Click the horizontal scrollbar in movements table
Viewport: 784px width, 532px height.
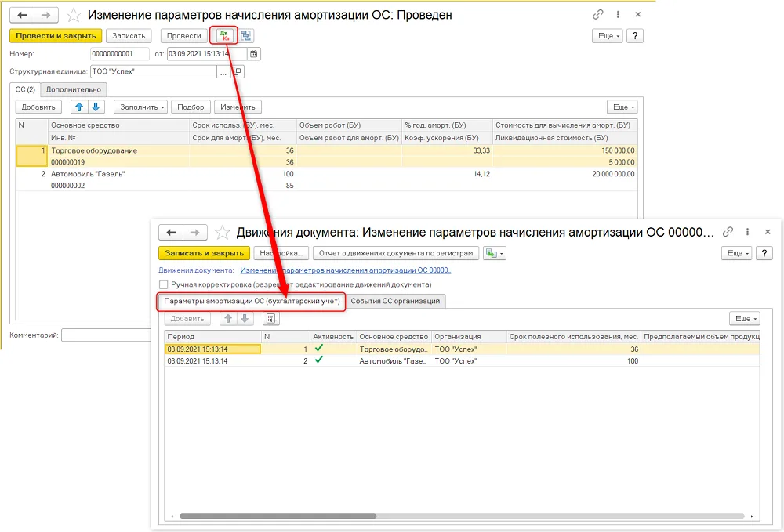[x=278, y=516]
